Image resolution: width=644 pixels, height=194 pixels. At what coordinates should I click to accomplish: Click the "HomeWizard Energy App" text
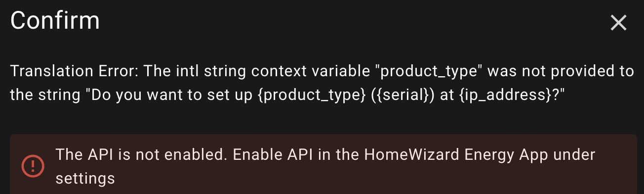click(456, 155)
